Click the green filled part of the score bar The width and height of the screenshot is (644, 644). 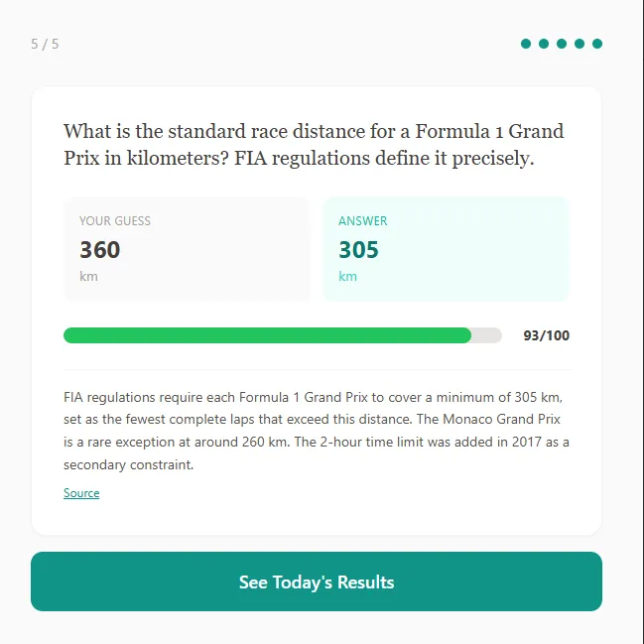267,335
